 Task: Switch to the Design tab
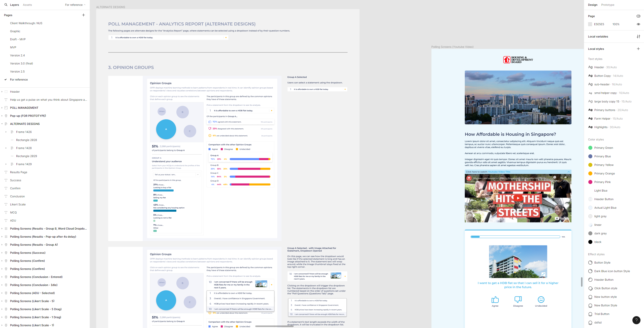tap(593, 5)
